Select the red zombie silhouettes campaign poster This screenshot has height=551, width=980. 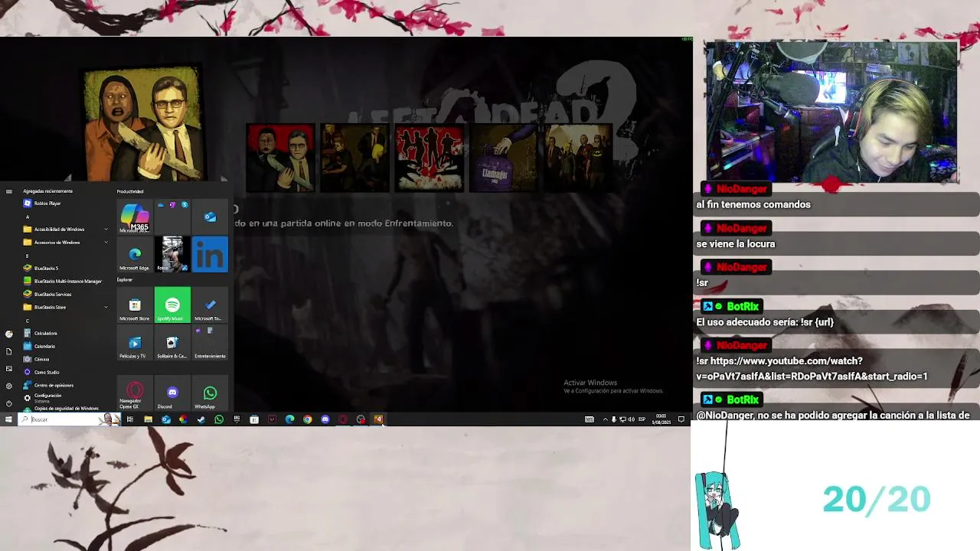[x=430, y=158]
